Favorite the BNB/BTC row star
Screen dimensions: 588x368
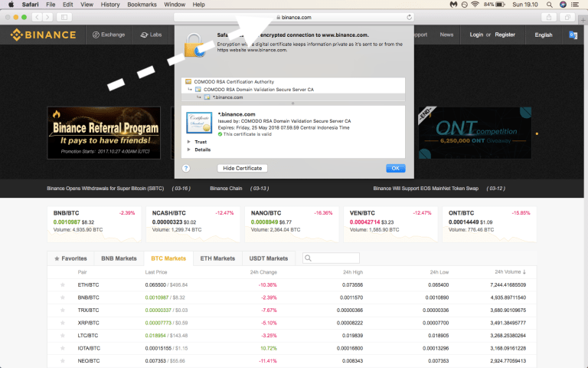coord(63,297)
